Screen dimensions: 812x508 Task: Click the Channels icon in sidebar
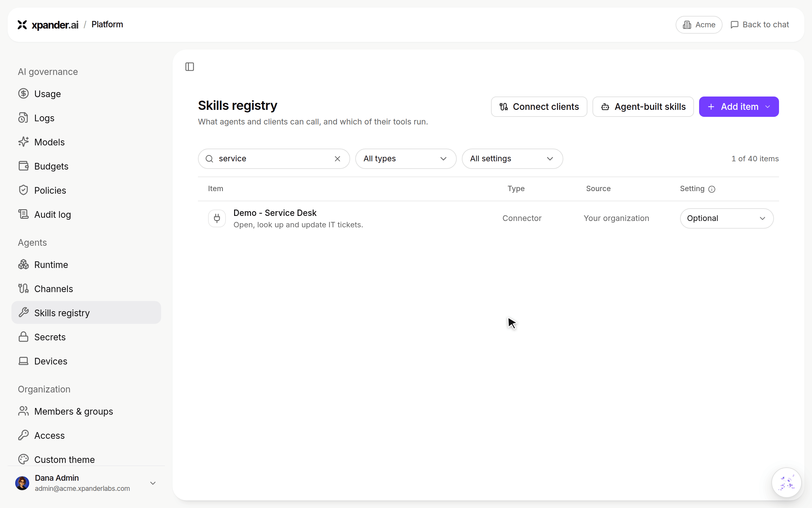click(x=23, y=289)
